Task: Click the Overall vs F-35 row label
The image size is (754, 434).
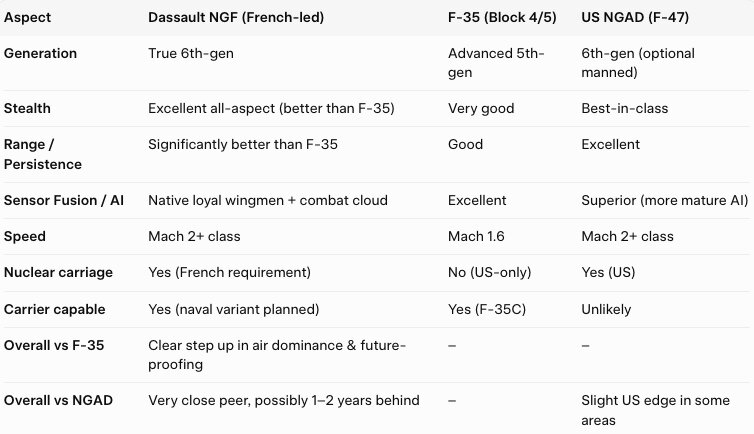Action: pos(52,345)
